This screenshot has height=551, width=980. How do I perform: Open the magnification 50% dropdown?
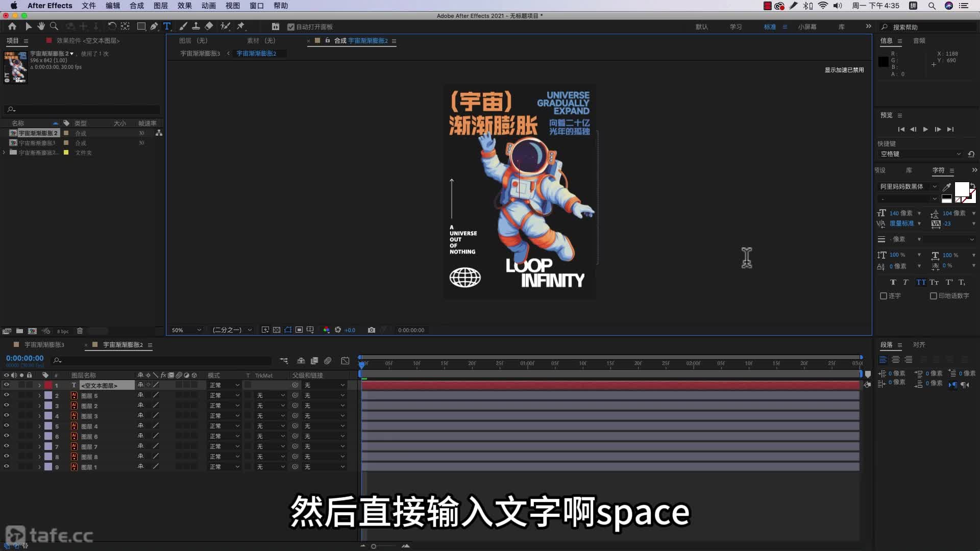[x=185, y=330]
